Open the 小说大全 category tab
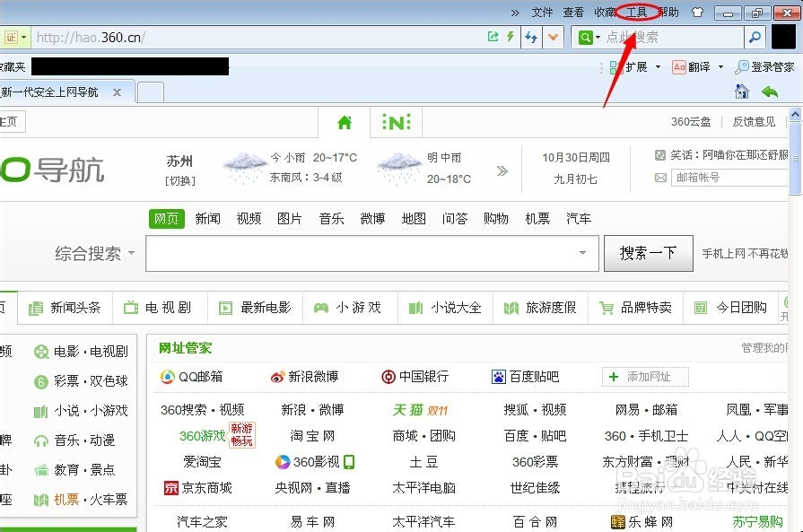The image size is (803, 532). click(446, 308)
